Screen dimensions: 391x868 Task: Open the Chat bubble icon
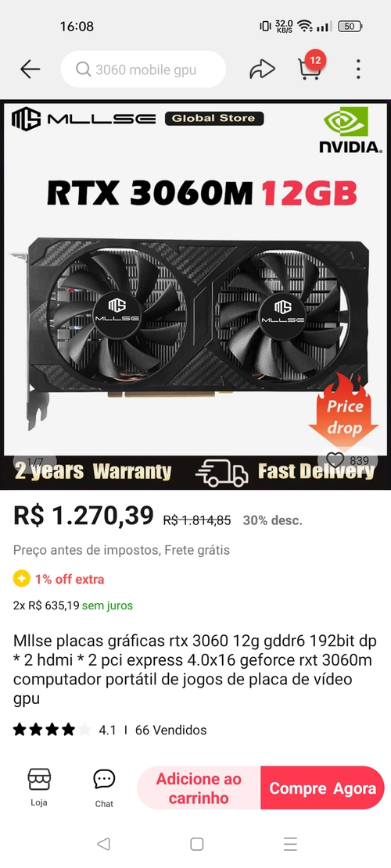[x=104, y=788]
